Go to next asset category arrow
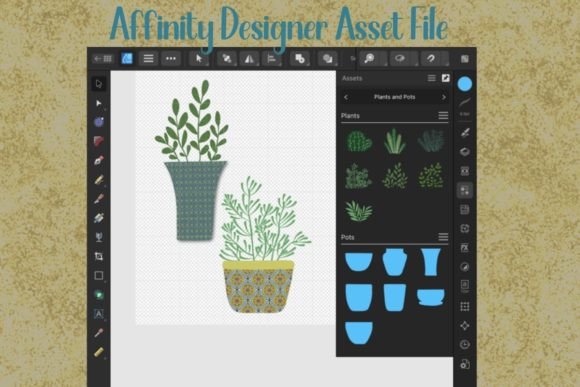 click(x=444, y=97)
